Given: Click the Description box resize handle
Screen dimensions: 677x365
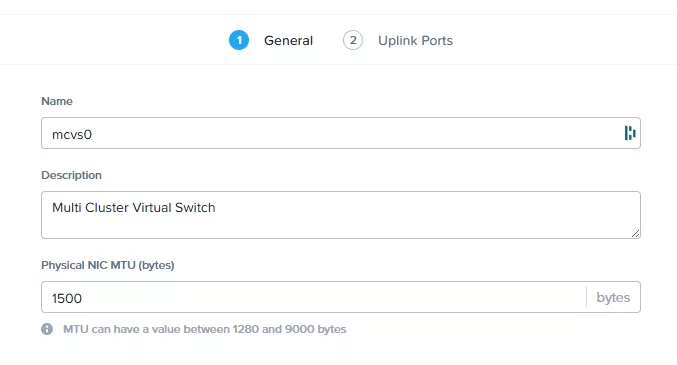Looking at the screenshot, I should [635, 234].
